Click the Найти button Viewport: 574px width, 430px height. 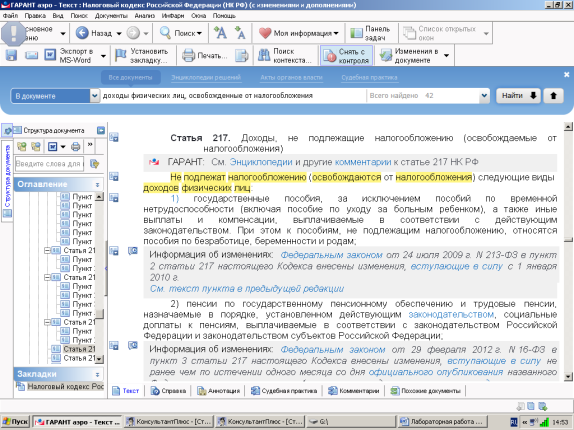[518, 96]
